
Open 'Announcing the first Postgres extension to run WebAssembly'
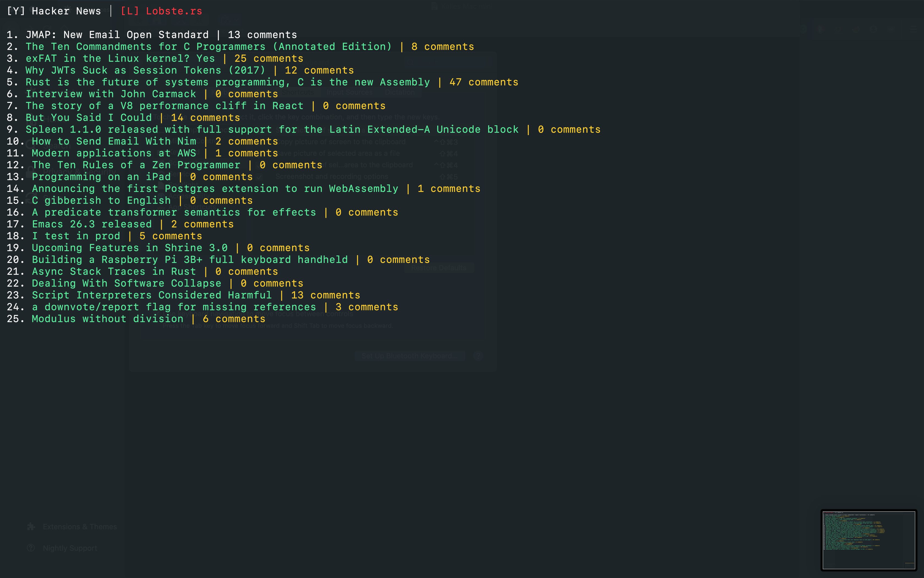[215, 189]
